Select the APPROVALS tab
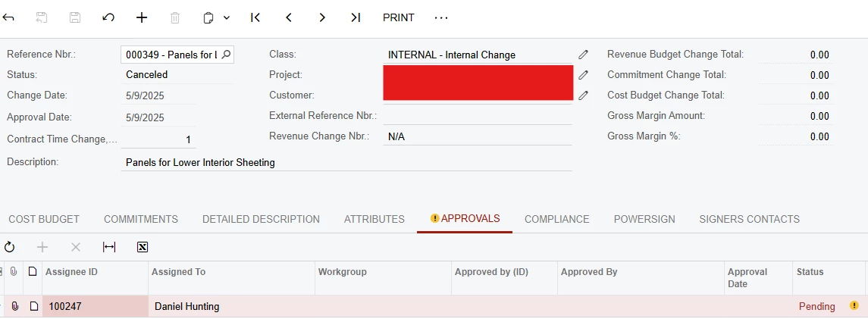868x319 pixels. tap(465, 218)
